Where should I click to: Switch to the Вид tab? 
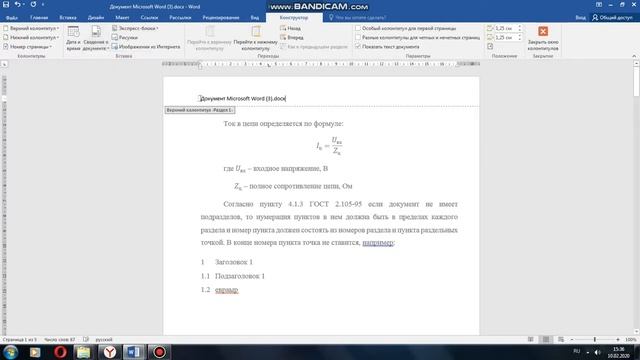[x=255, y=18]
